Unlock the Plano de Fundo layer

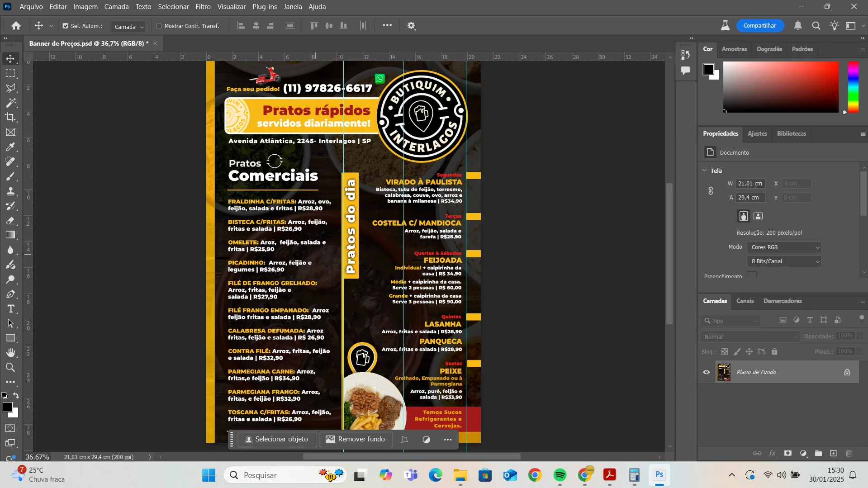847,372
